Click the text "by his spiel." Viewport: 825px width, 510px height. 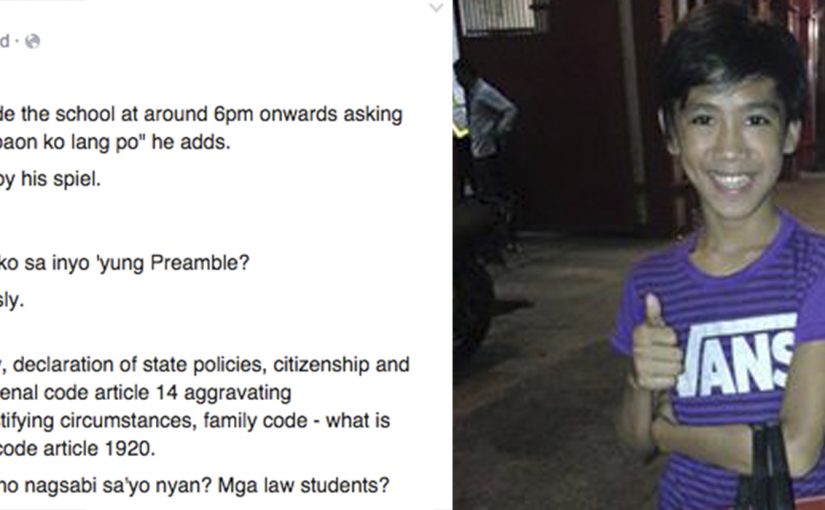coord(51,180)
